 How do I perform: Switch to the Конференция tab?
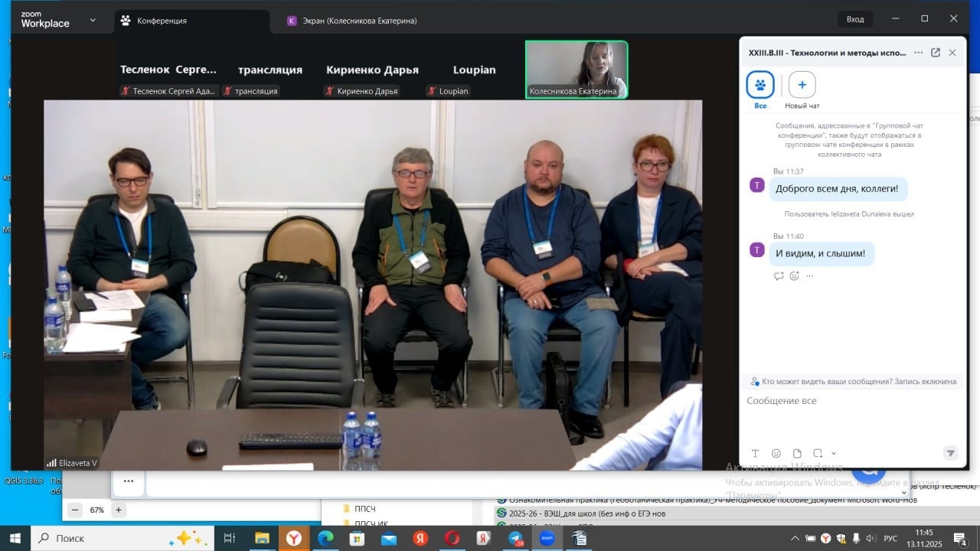pyautogui.click(x=162, y=21)
